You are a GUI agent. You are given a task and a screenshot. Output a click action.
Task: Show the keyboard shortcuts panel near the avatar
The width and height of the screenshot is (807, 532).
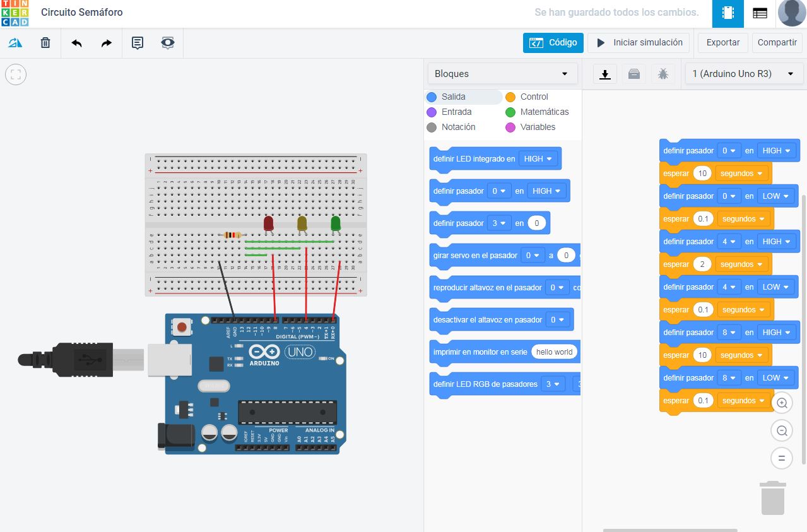click(759, 13)
